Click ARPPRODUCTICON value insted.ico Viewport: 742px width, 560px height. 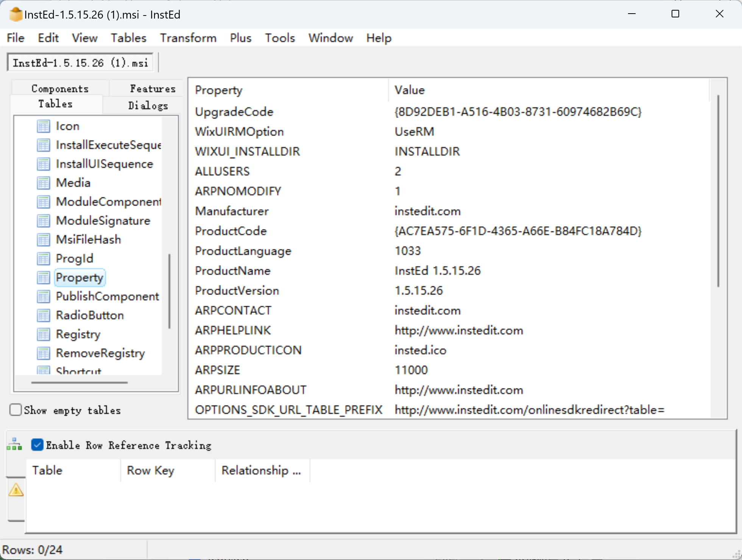tap(420, 350)
